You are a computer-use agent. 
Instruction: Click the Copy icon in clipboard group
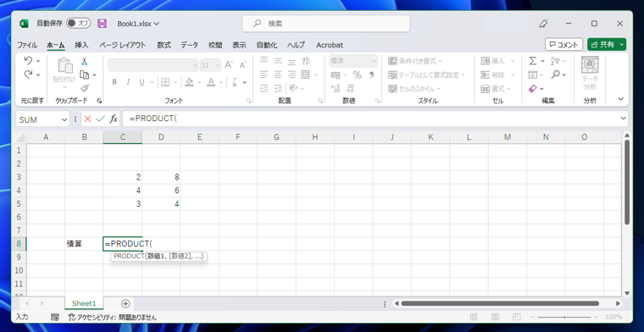85,75
